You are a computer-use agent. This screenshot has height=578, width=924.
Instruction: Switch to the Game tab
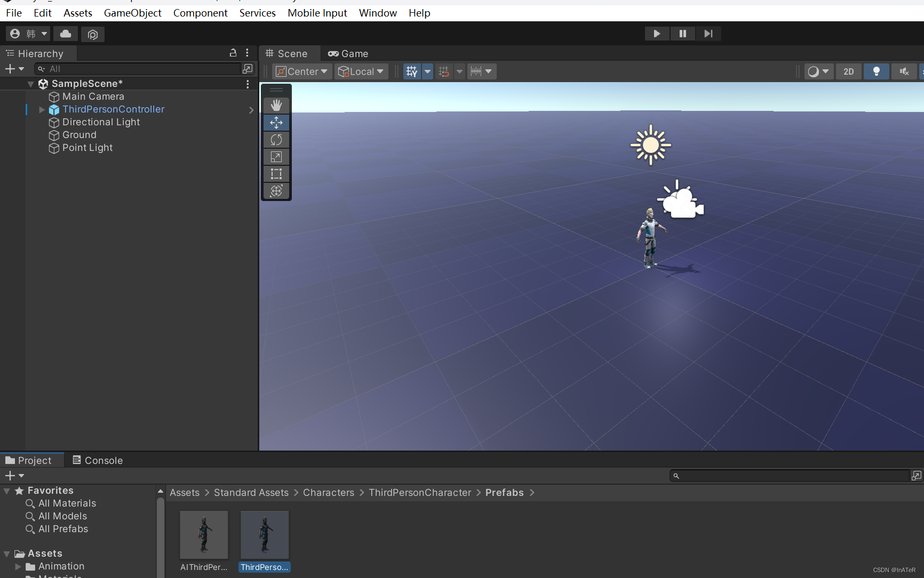348,53
